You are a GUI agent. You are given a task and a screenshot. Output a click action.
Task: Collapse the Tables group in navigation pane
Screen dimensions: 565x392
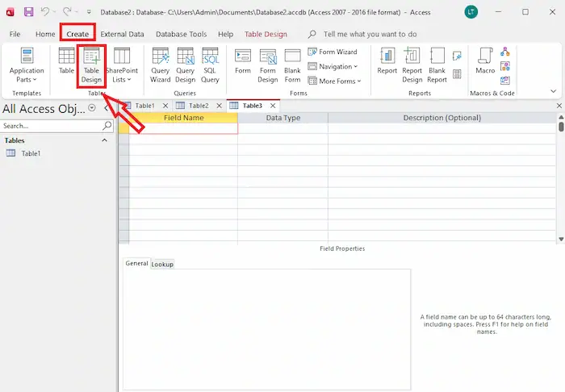(104, 140)
